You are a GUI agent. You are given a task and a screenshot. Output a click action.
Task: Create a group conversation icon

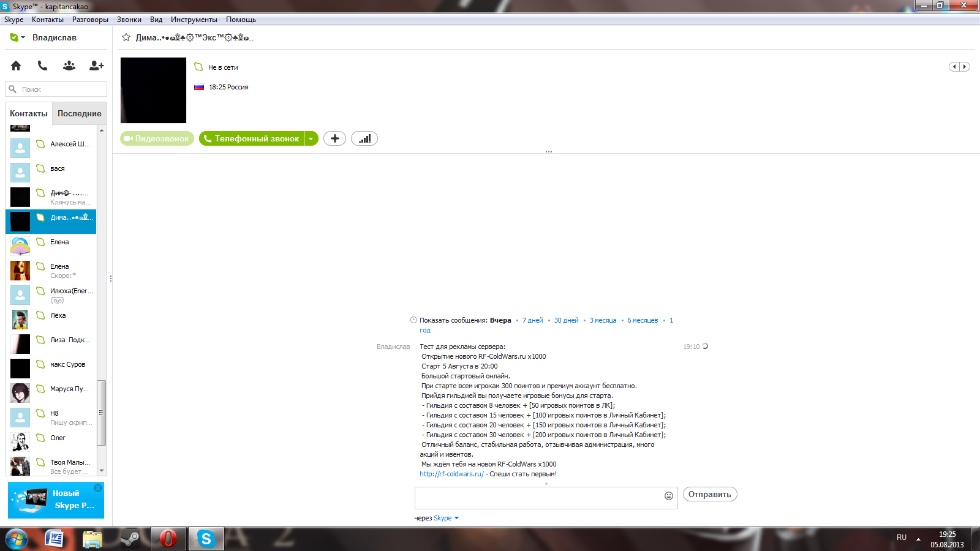click(69, 66)
